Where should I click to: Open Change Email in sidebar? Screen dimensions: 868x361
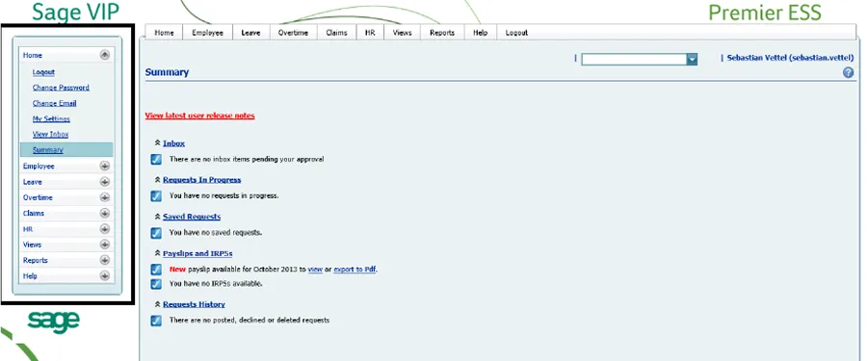coord(54,103)
